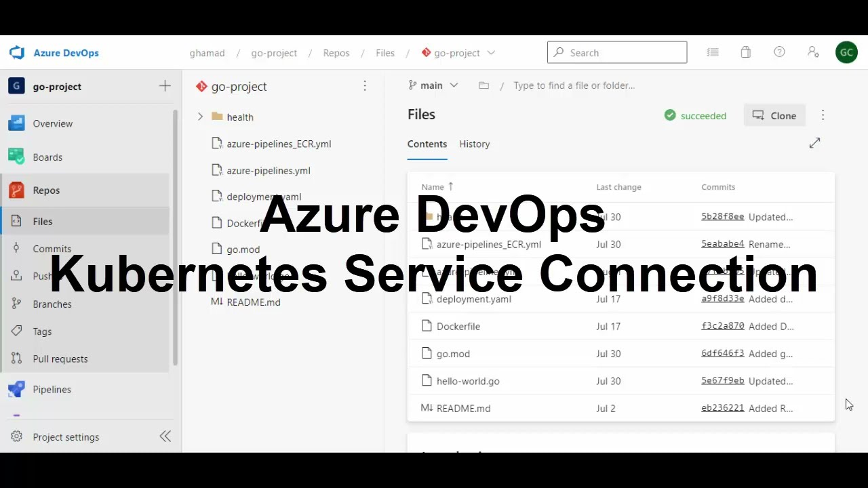This screenshot has height=488, width=868.
Task: Select README.md in the file tree
Action: (x=253, y=302)
